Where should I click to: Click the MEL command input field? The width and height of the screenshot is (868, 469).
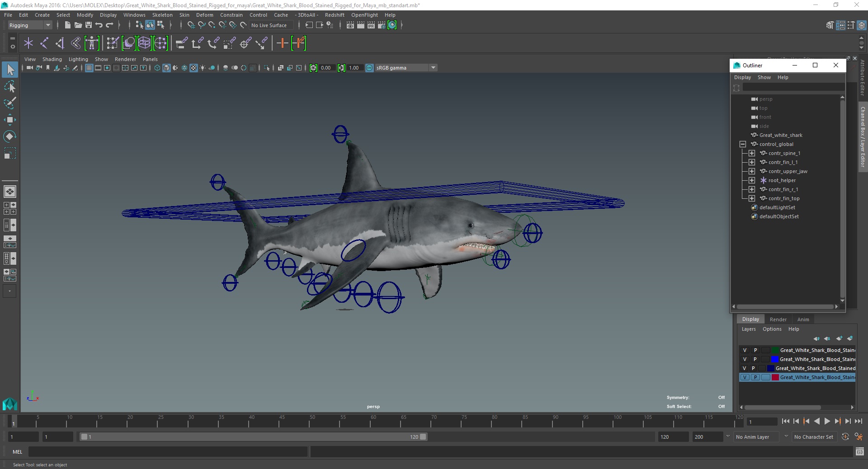click(168, 451)
